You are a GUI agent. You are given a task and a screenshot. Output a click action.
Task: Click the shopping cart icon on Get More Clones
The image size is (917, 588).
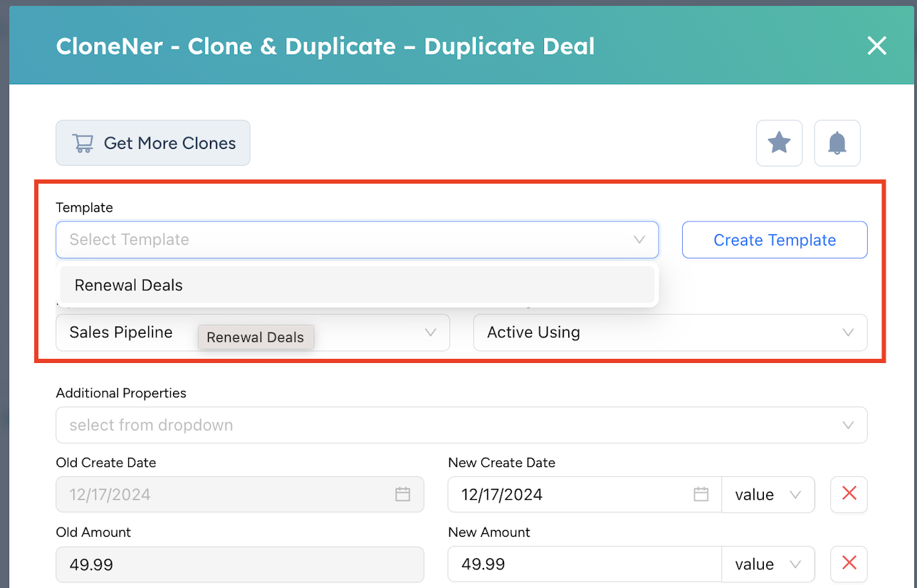(83, 142)
